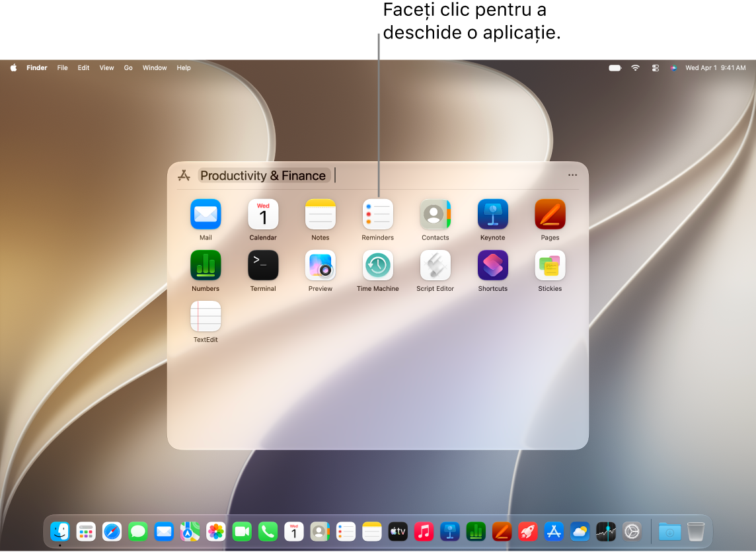The height and width of the screenshot is (552, 756).
Task: Show Wi-Fi status in the menu bar
Action: tap(636, 68)
